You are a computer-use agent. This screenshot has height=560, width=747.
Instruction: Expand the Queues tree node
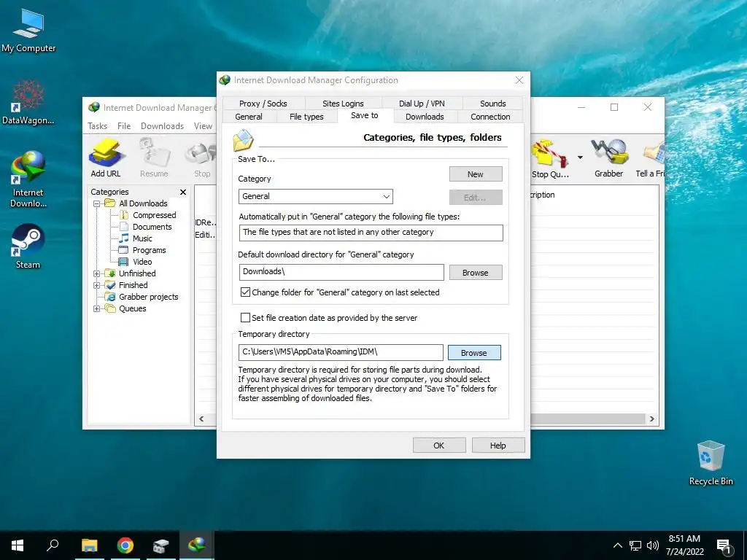click(97, 308)
